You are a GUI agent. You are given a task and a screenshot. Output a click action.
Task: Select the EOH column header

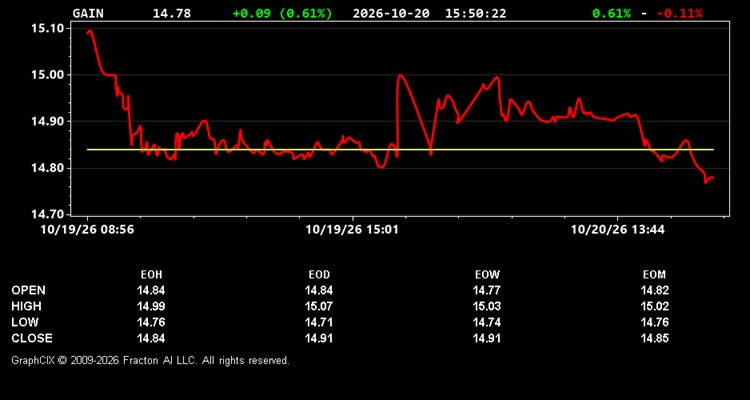[151, 275]
